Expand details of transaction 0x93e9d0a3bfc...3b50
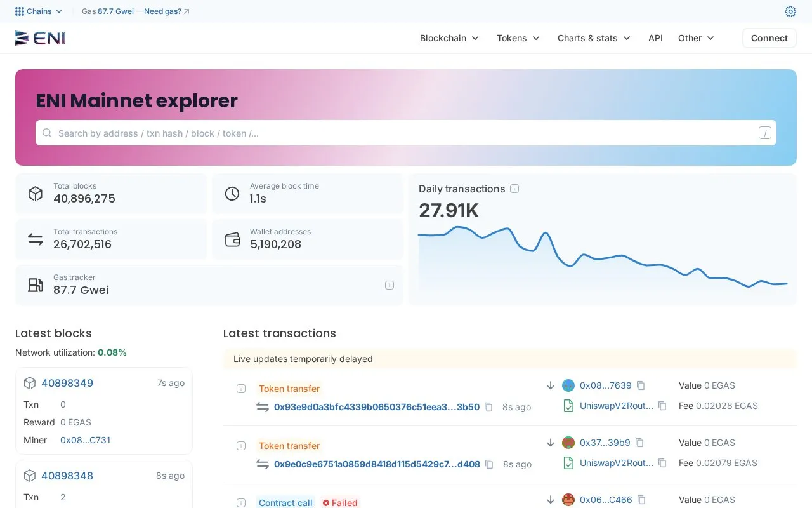Image resolution: width=812 pixels, height=508 pixels. pos(241,389)
